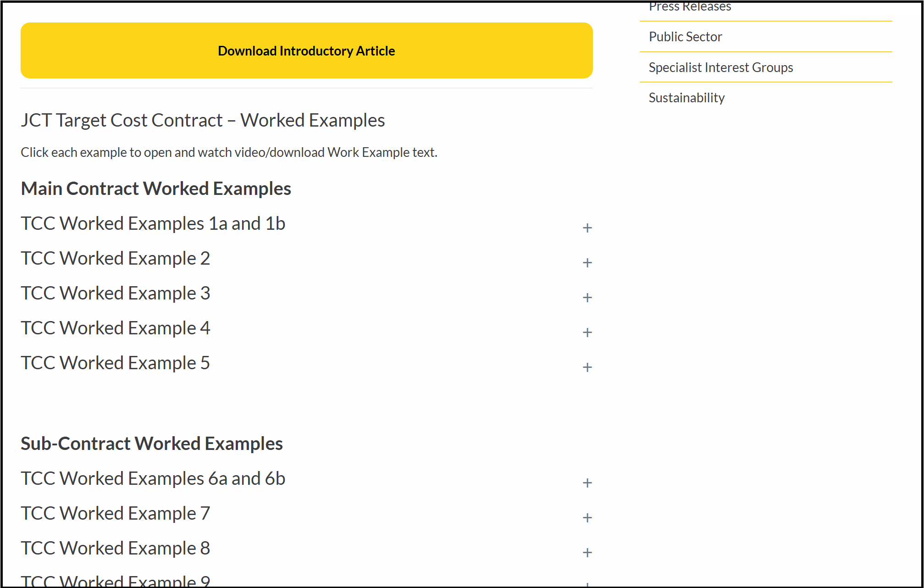Image resolution: width=924 pixels, height=588 pixels.
Task: Click the 'TCC Worked Example 2' title
Action: pos(116,258)
